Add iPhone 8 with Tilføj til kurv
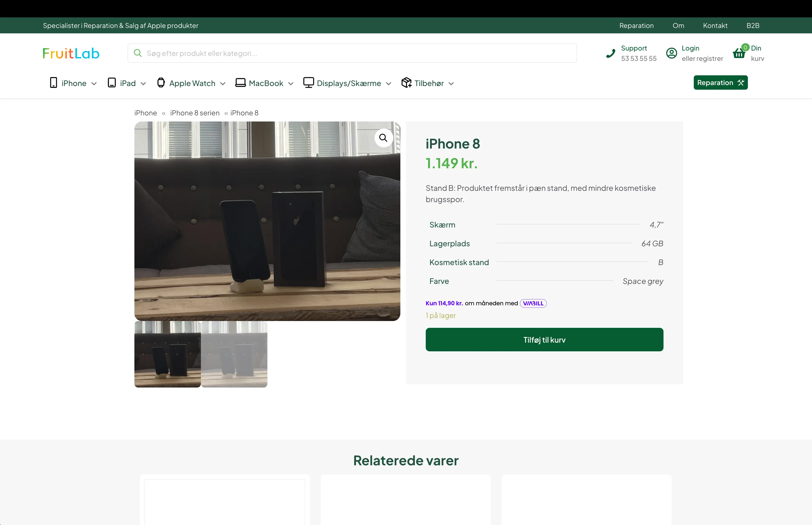This screenshot has height=525, width=812. 544,340
